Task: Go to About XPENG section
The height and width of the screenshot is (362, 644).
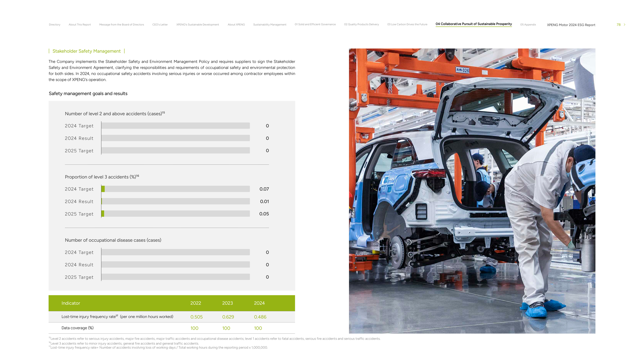Action: point(236,24)
